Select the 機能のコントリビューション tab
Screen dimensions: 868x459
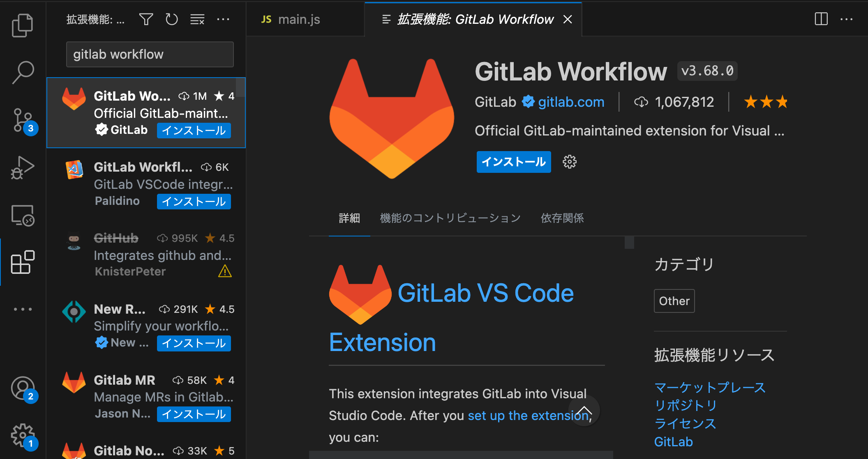450,218
